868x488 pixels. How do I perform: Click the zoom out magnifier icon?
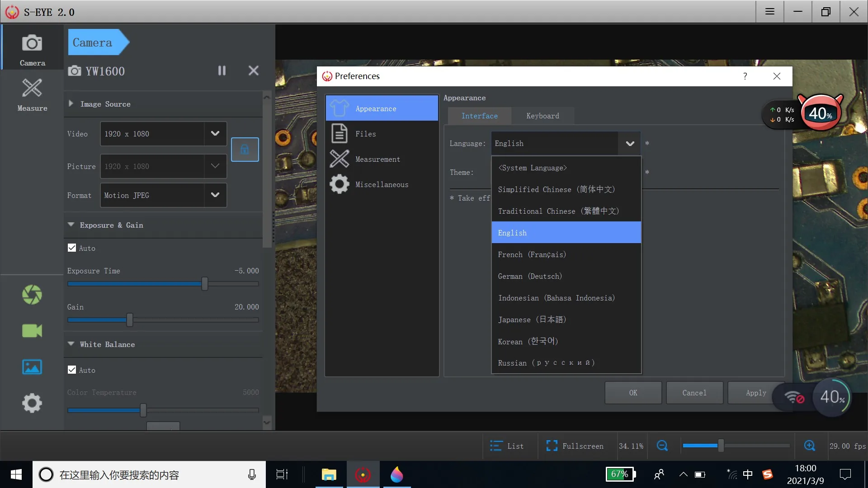662,446
